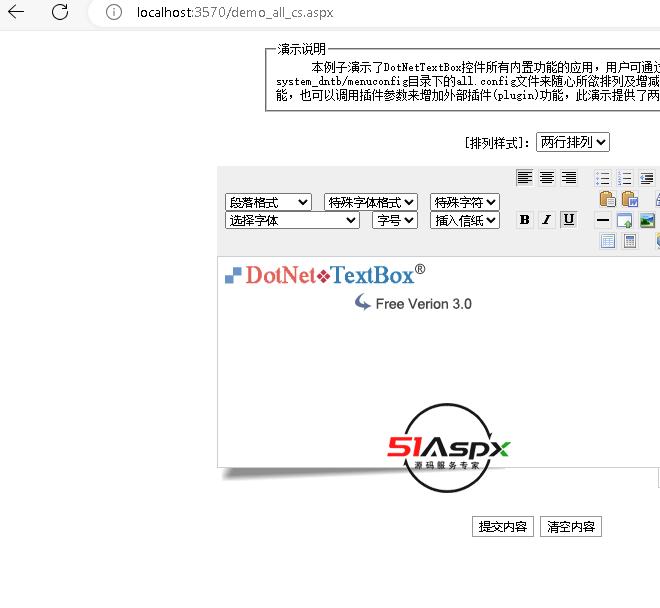This screenshot has height=608, width=660.
Task: Reload the page with refresh icon
Action: point(60,12)
